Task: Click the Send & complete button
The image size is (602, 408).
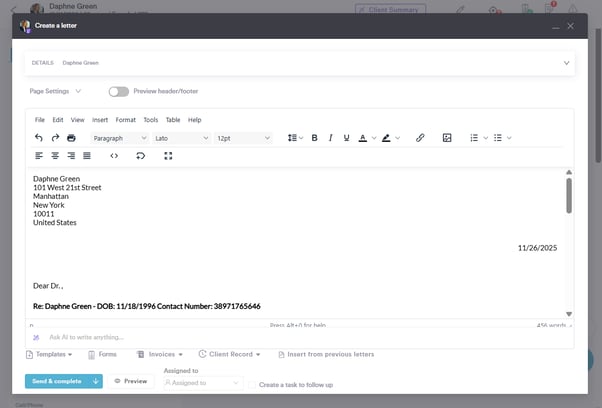Action: 56,381
